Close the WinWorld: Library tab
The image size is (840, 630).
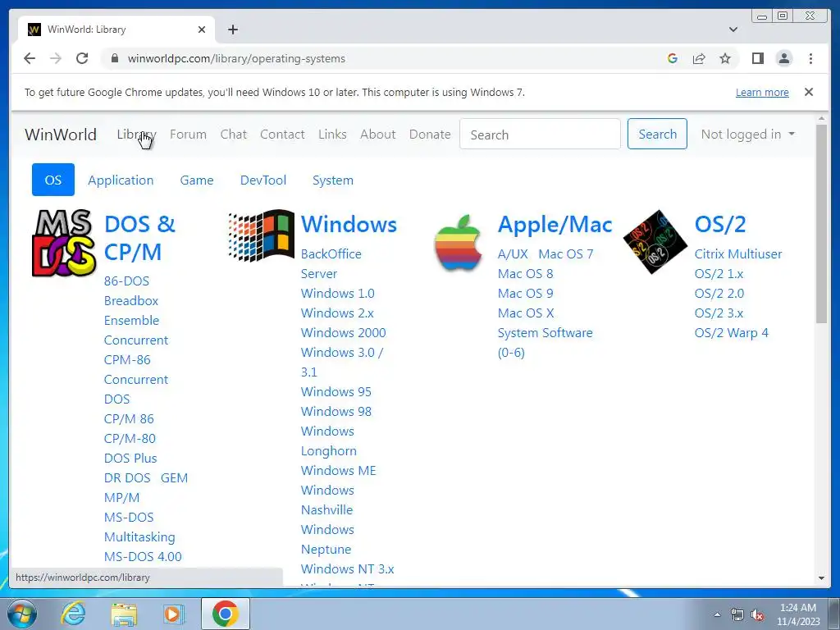point(202,30)
